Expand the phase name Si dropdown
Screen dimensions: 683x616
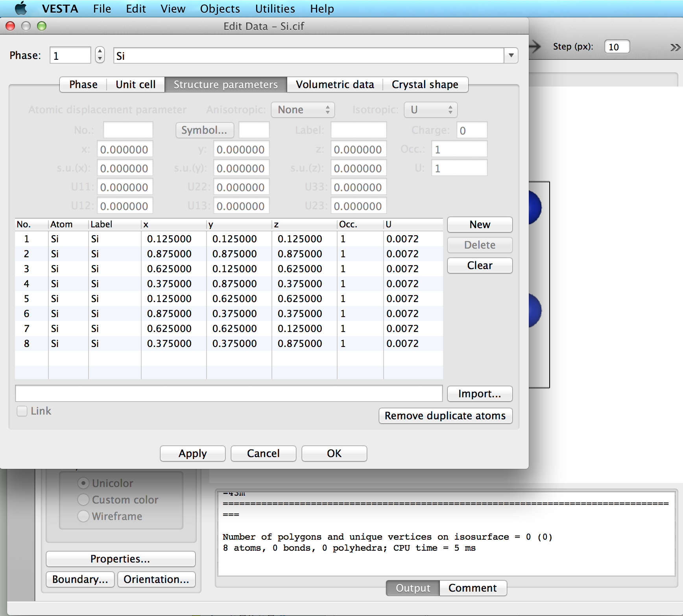point(511,55)
